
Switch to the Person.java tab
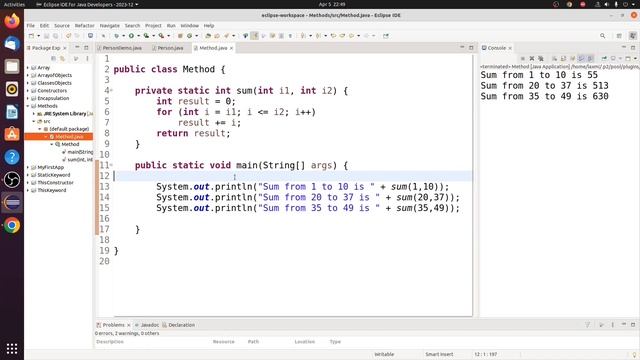coord(170,48)
